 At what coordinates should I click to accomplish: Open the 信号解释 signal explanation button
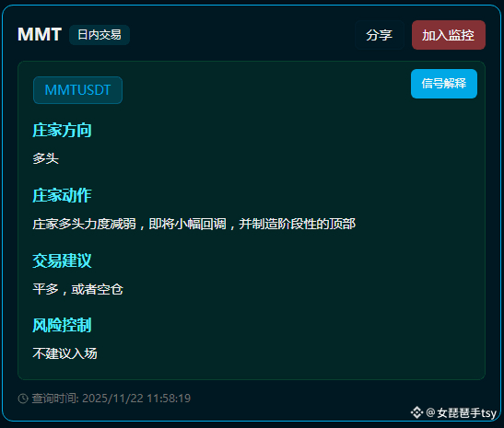point(444,84)
